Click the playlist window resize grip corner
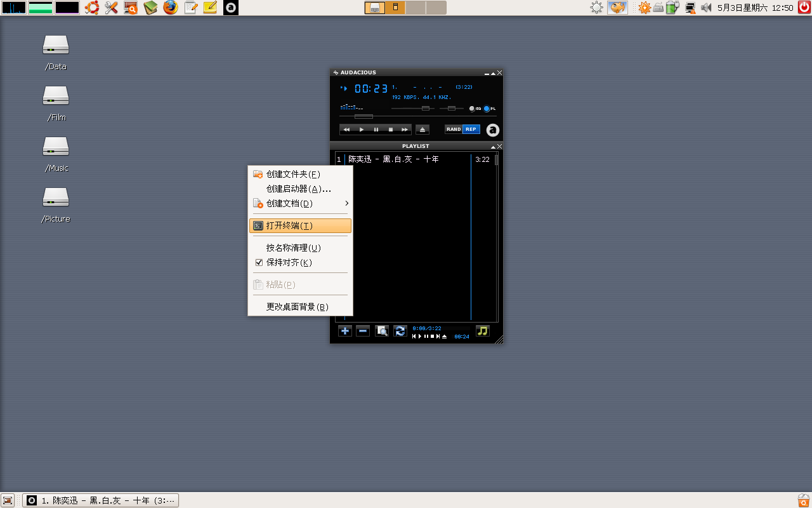812x508 pixels. [x=499, y=339]
